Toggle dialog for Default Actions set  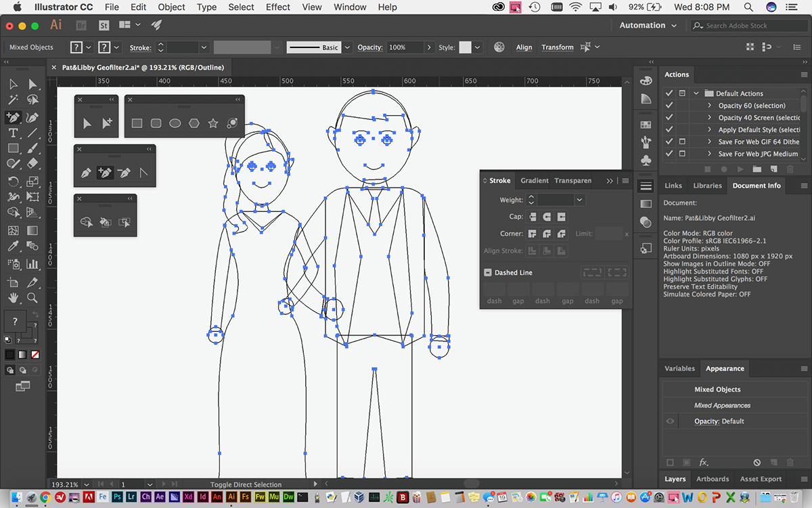(682, 93)
